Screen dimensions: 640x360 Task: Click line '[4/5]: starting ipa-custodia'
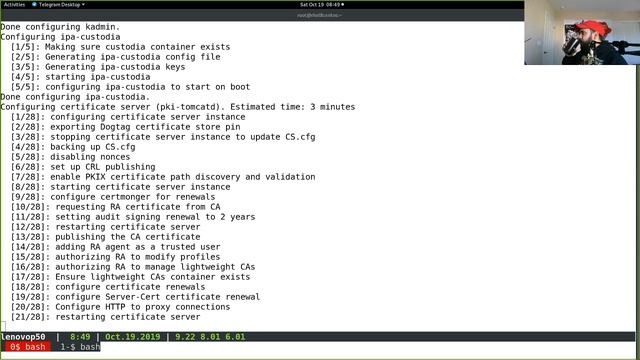[x=80, y=77]
